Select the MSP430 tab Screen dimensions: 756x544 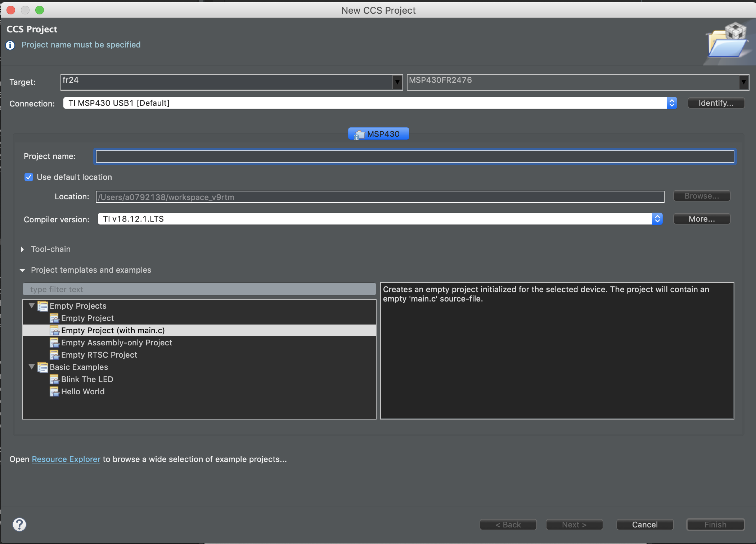click(x=379, y=134)
